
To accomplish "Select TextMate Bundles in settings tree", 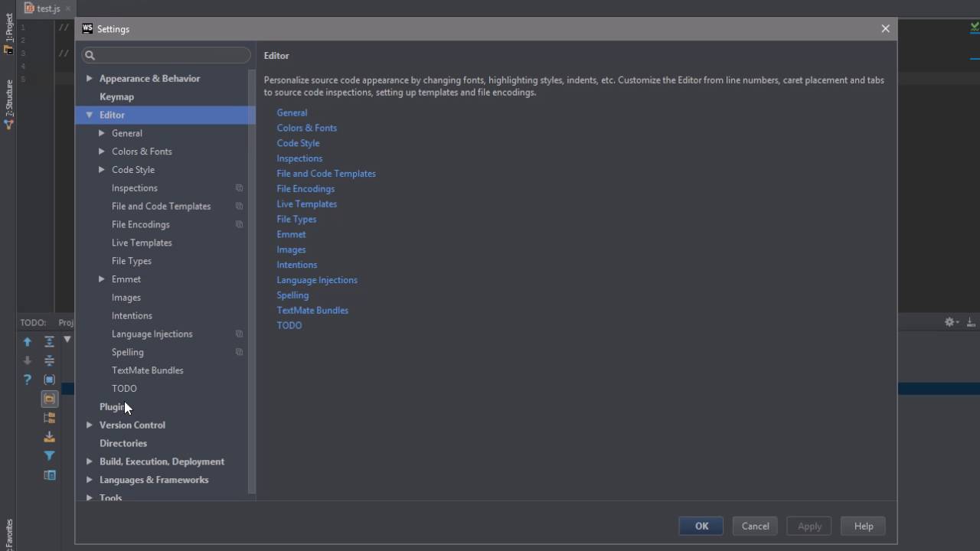I will (x=147, y=370).
